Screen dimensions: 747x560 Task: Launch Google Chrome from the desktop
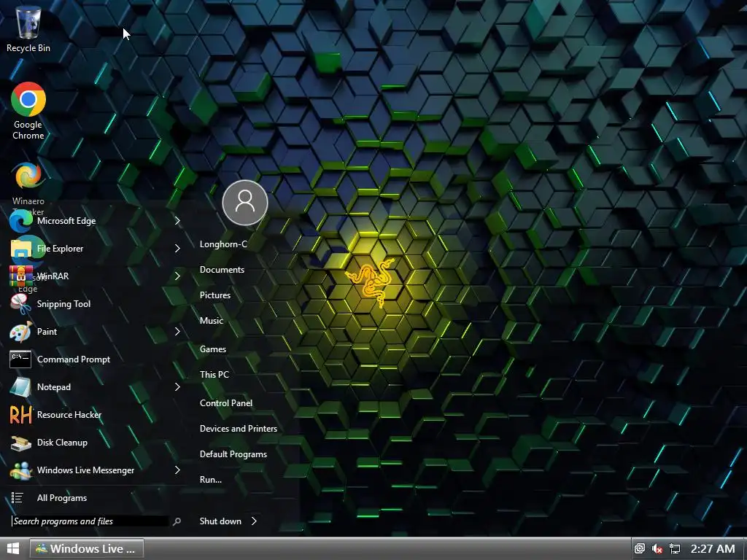pyautogui.click(x=28, y=111)
